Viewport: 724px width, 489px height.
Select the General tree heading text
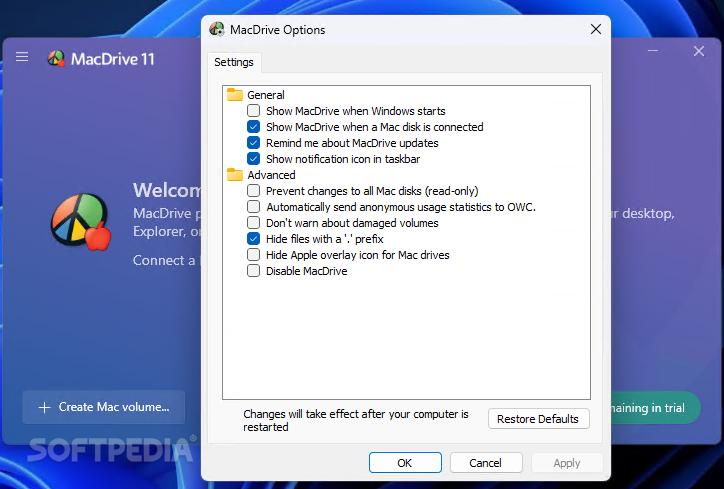point(266,95)
